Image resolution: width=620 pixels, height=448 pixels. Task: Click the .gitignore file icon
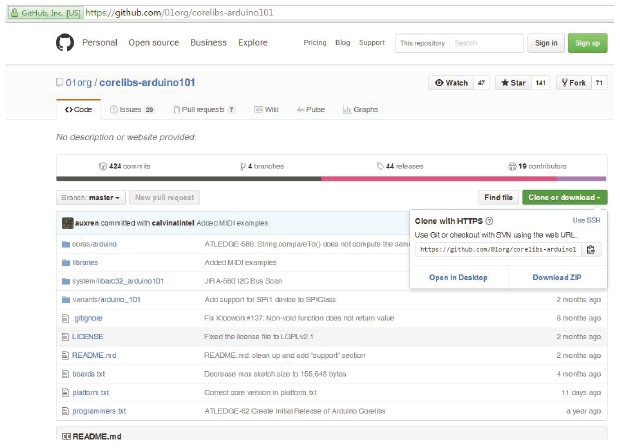(x=65, y=318)
